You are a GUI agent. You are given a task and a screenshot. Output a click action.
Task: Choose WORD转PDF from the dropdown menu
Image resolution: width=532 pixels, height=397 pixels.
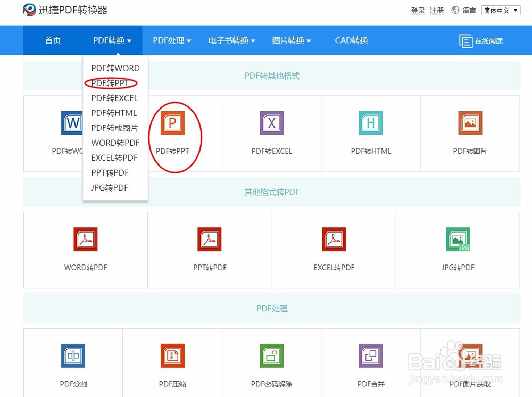[115, 143]
